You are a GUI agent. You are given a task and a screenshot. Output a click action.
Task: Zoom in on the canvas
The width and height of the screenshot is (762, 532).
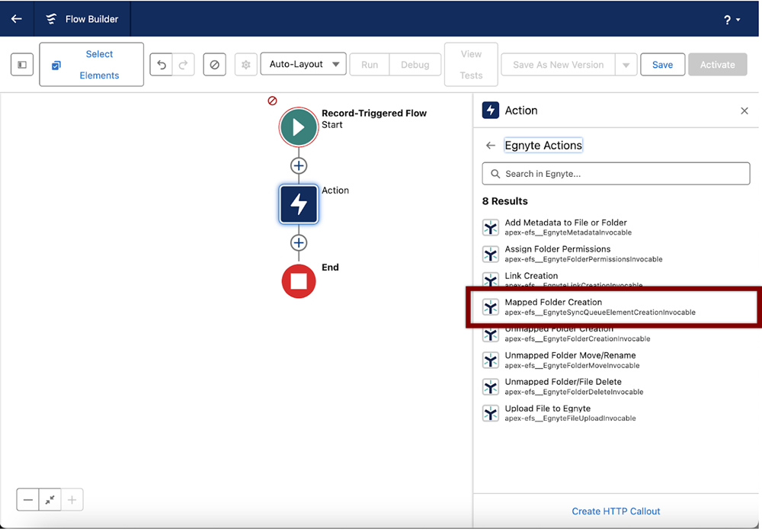tap(72, 500)
